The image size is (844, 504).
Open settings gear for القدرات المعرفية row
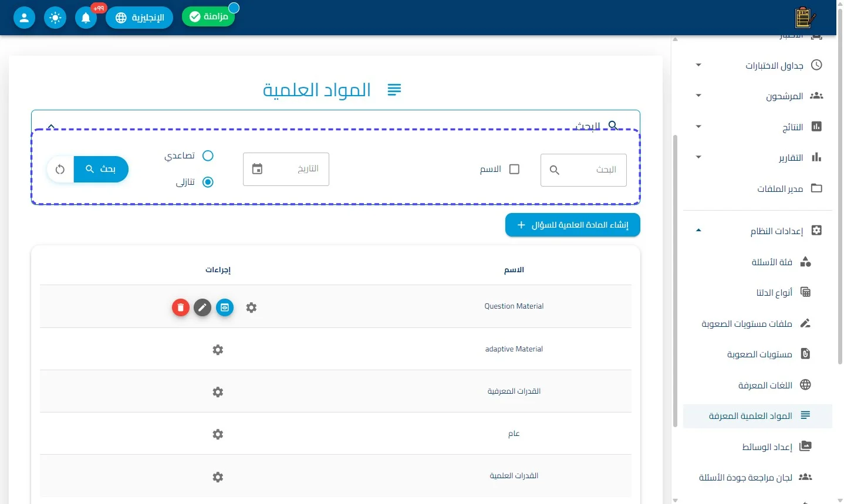(218, 392)
